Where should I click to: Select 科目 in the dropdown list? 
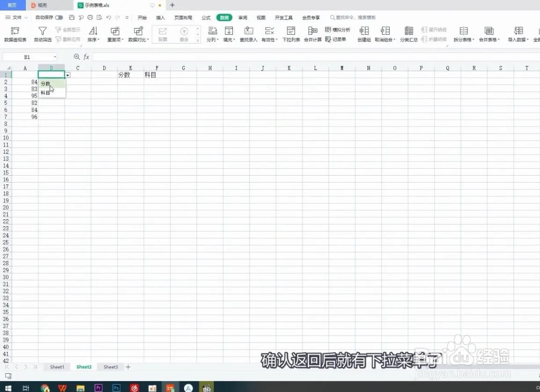pos(52,93)
